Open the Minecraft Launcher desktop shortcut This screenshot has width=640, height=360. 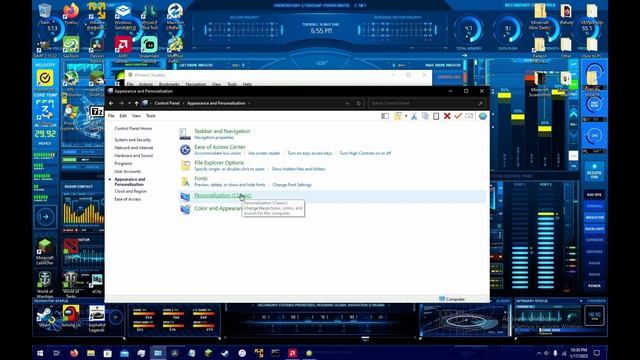coord(45,251)
